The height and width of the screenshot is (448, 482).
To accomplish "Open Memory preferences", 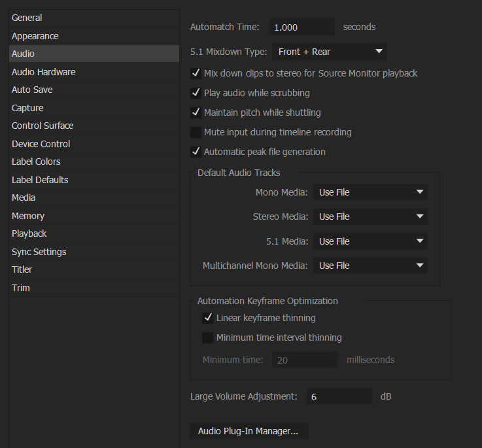I will (x=94, y=216).
